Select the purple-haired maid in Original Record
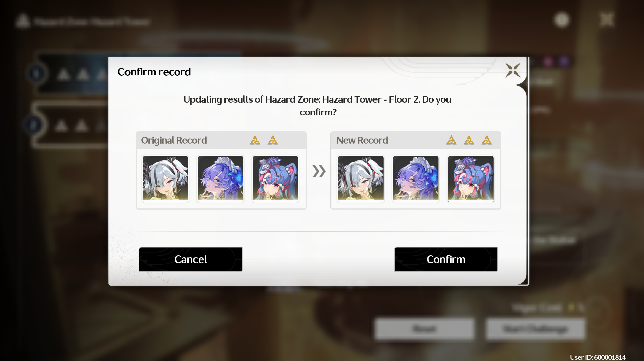644x361 pixels. [x=220, y=178]
